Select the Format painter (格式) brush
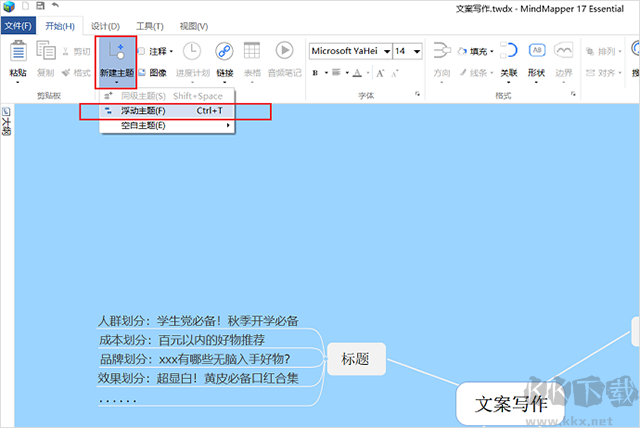The width and height of the screenshot is (640, 428). click(76, 73)
